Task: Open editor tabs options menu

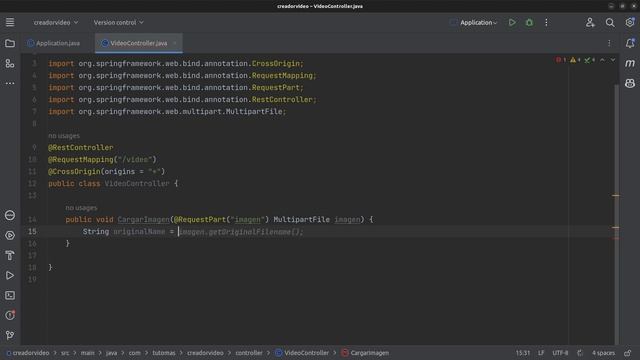Action: [x=609, y=43]
